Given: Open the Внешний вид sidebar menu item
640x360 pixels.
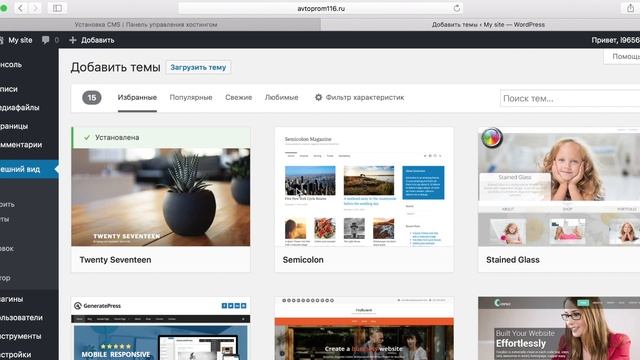Looking at the screenshot, I should tap(29, 169).
